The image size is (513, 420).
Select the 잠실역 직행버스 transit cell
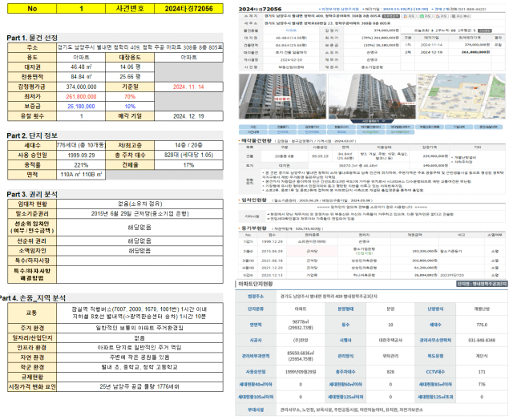tap(140, 313)
